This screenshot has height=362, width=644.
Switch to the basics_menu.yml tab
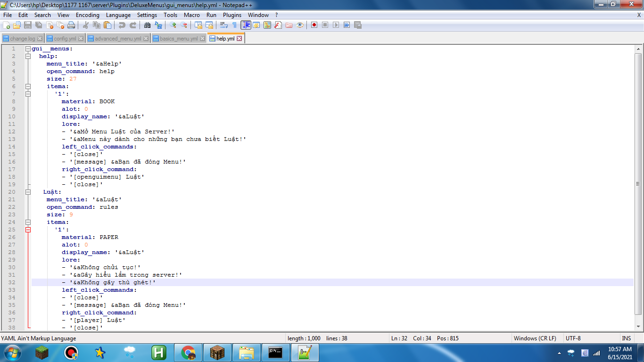click(x=179, y=39)
